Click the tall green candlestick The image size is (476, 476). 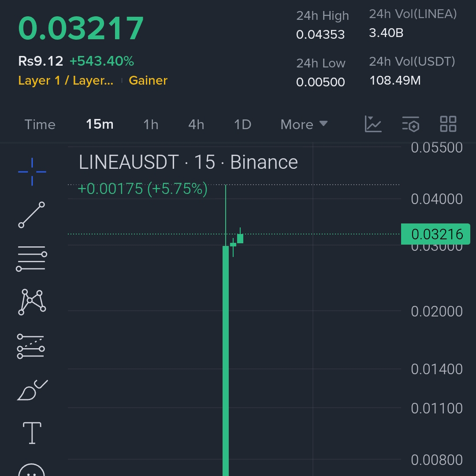[x=226, y=361]
